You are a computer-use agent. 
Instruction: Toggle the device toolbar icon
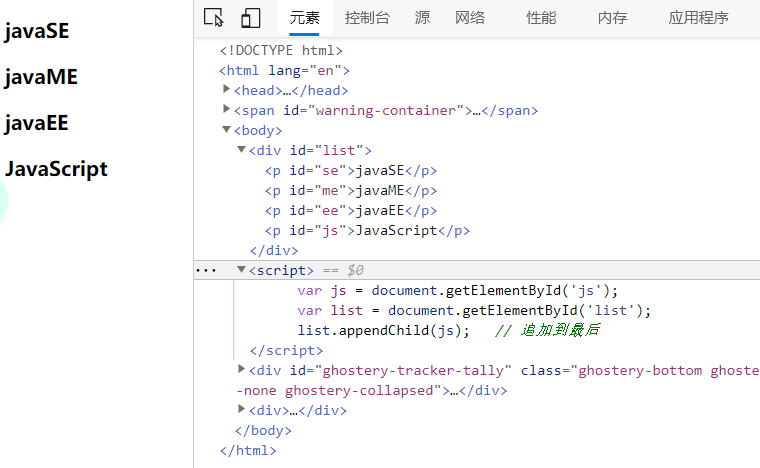click(x=250, y=17)
